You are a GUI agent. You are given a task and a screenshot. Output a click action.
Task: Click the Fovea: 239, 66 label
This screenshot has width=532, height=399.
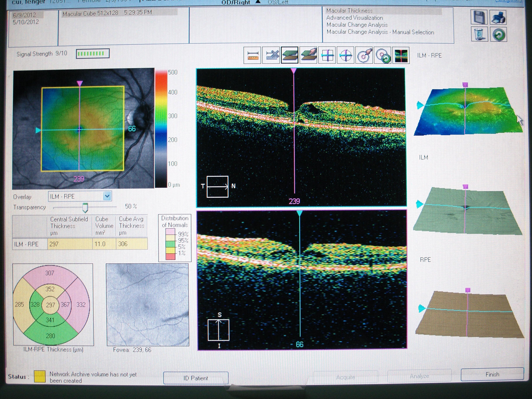(x=132, y=350)
